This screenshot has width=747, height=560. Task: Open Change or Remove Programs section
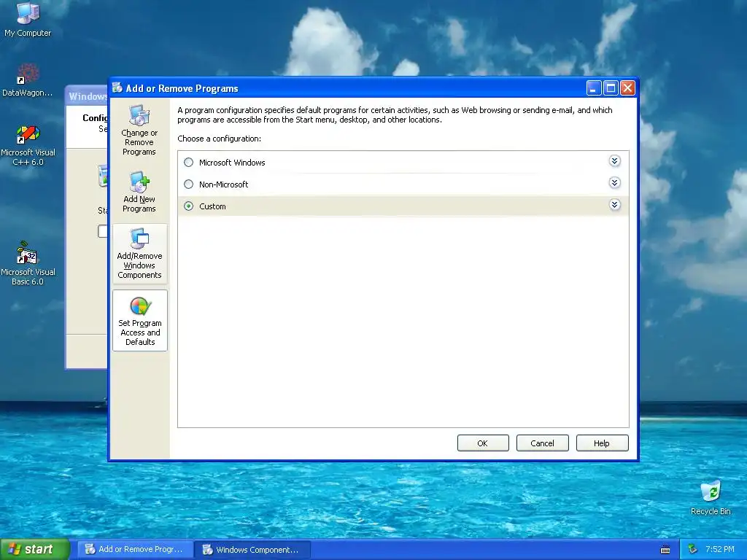coord(139,130)
